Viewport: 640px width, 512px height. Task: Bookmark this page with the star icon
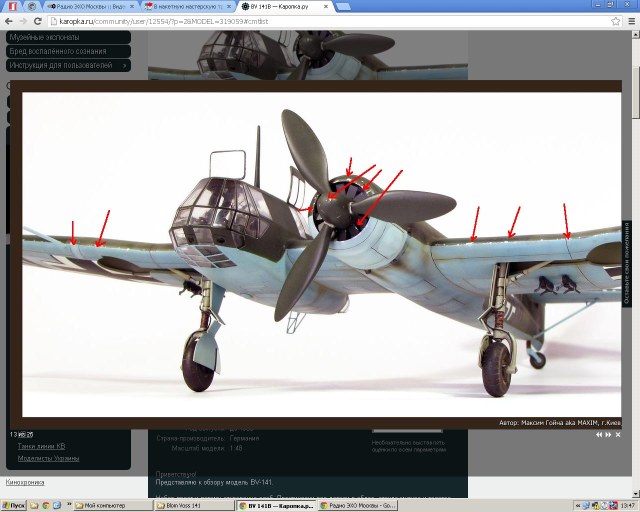616,20
